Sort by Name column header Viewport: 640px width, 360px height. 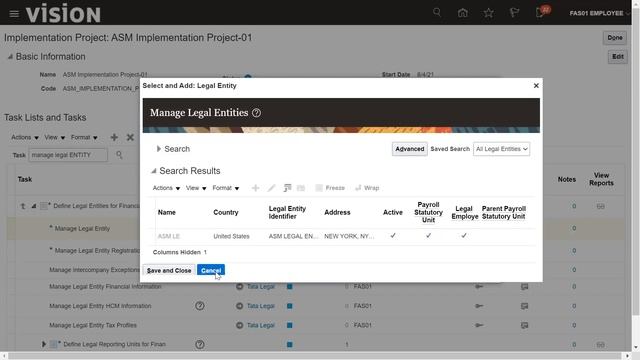click(167, 212)
